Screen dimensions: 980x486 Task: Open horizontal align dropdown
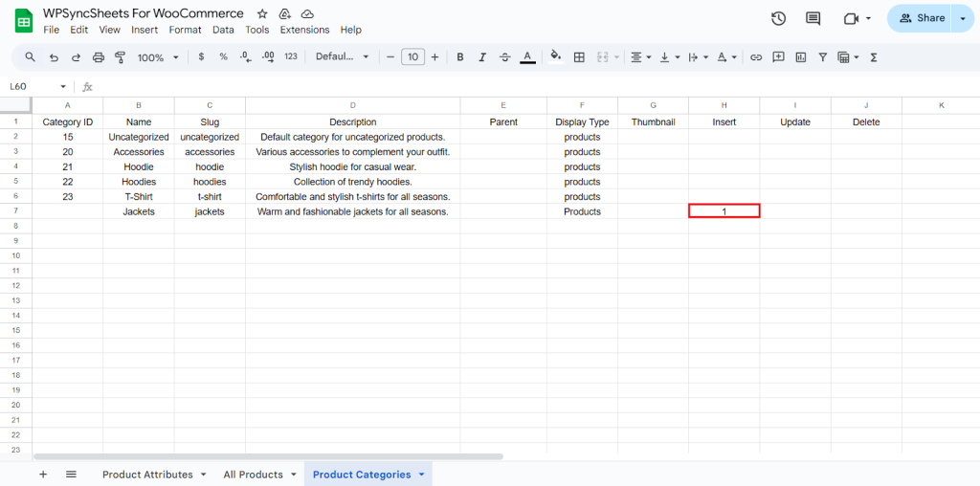pos(640,57)
